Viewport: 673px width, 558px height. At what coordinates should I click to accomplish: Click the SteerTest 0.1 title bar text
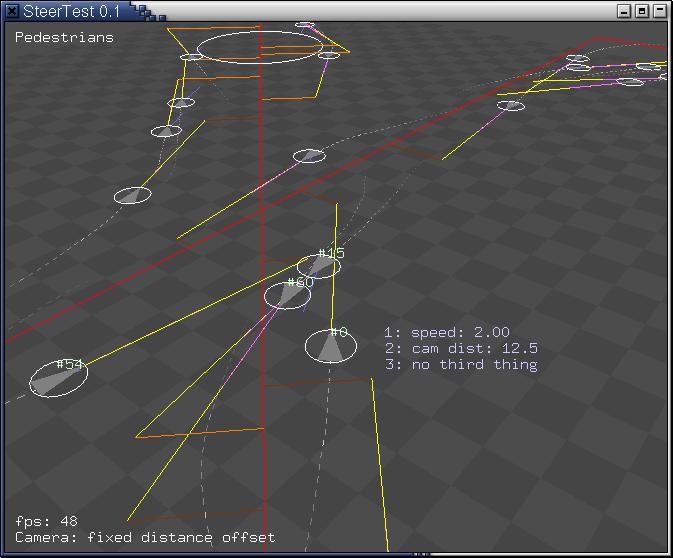tap(71, 11)
